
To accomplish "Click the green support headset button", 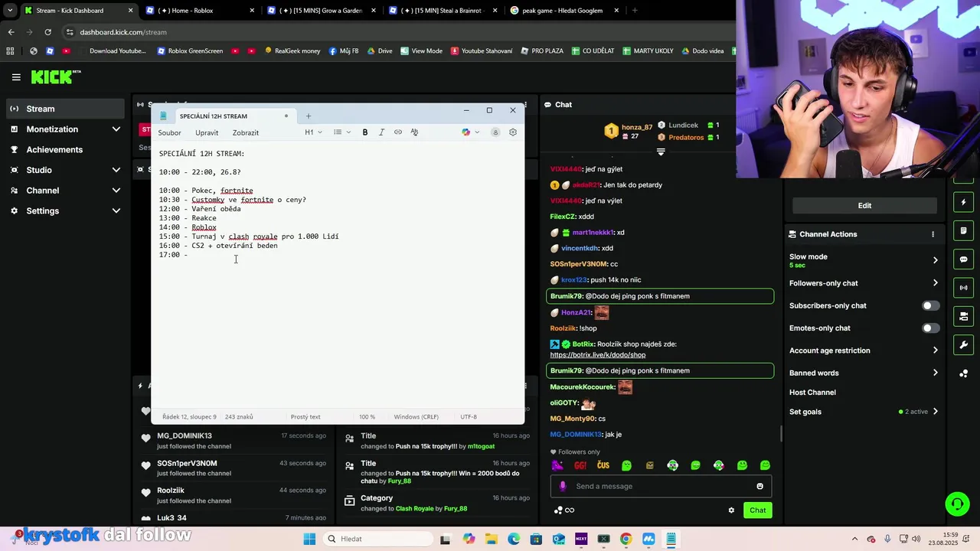I will point(957,504).
